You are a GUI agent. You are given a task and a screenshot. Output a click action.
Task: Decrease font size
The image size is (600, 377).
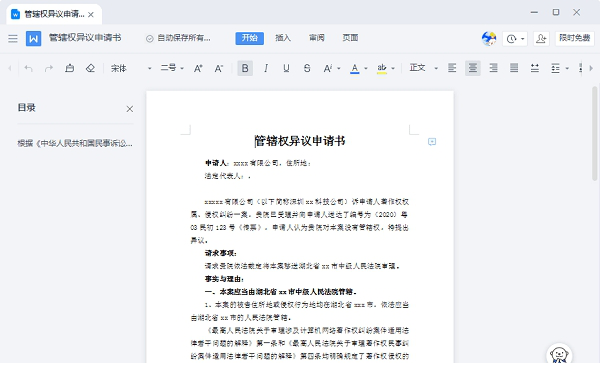[218, 69]
